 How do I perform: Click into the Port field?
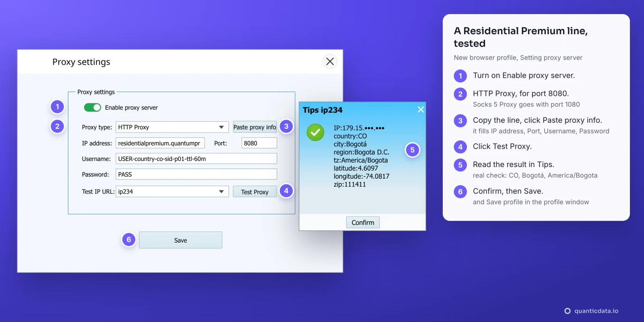tap(259, 143)
